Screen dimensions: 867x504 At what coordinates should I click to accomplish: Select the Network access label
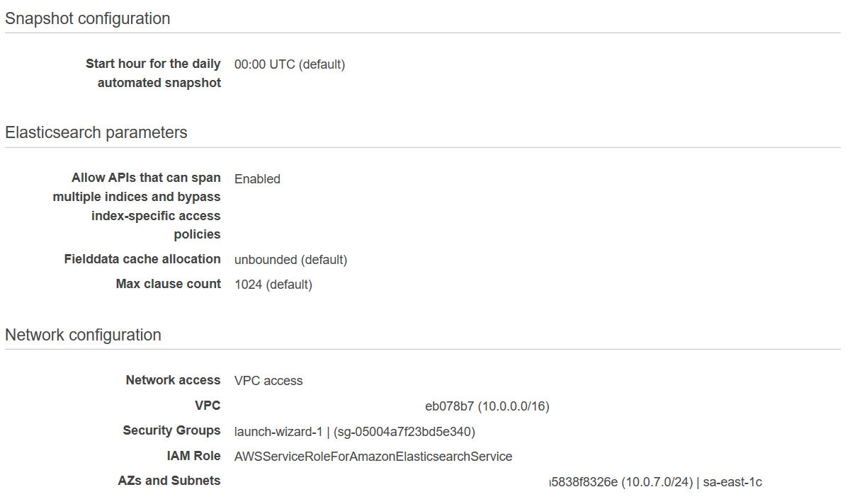click(x=173, y=380)
